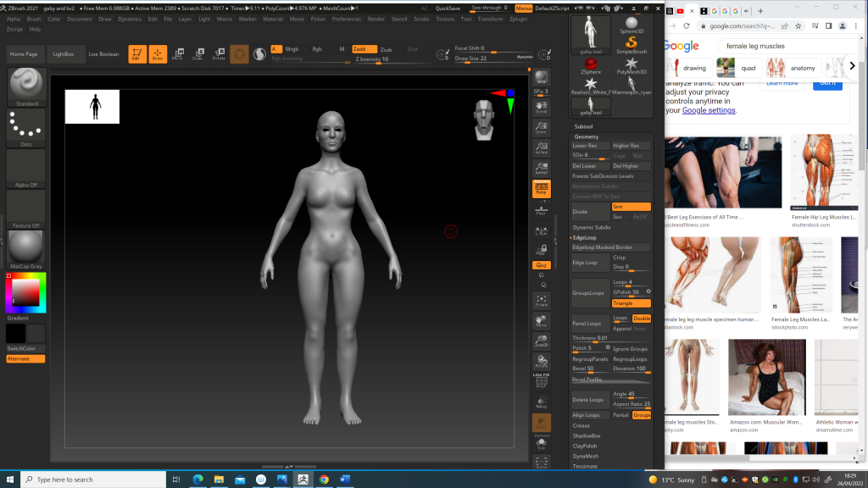Click the Frame view icon
868x488 pixels.
coord(541,300)
